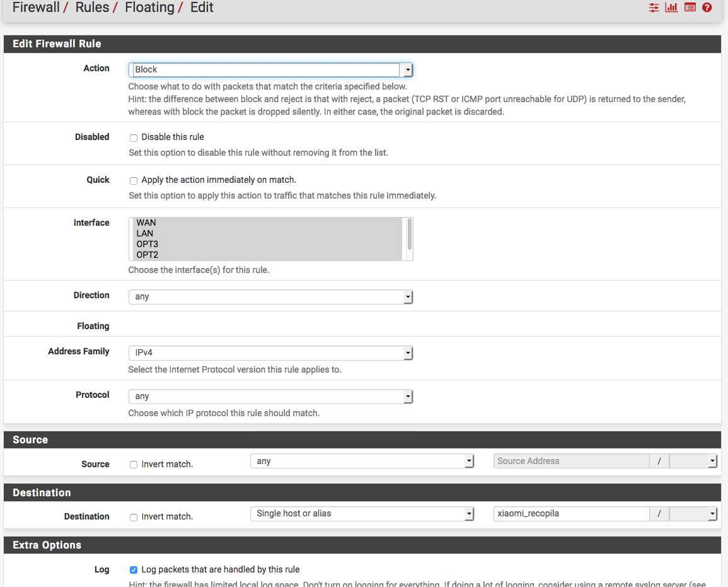Screen dimensions: 728x587
Task: Open the firewall log list icon
Action: pyautogui.click(x=690, y=8)
